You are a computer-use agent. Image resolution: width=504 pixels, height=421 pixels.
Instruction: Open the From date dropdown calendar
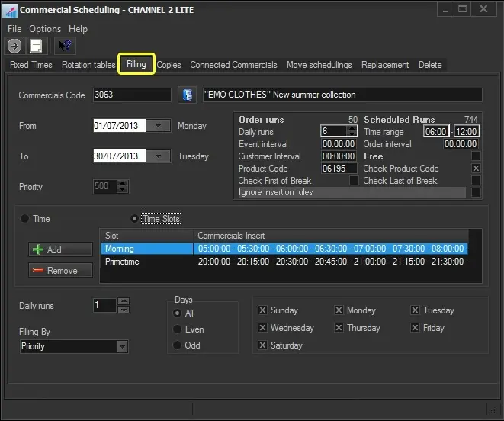pyautogui.click(x=158, y=126)
